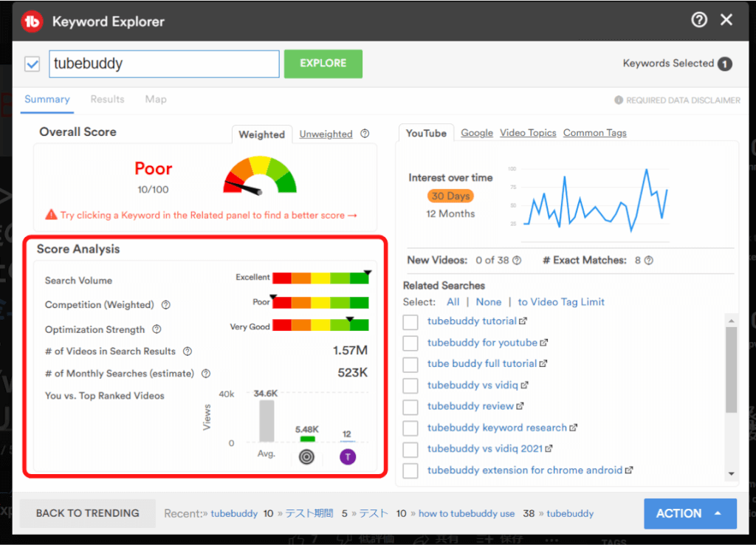Screen dimensions: 756x545
Task: Open the help question mark icon in header
Action: (699, 20)
